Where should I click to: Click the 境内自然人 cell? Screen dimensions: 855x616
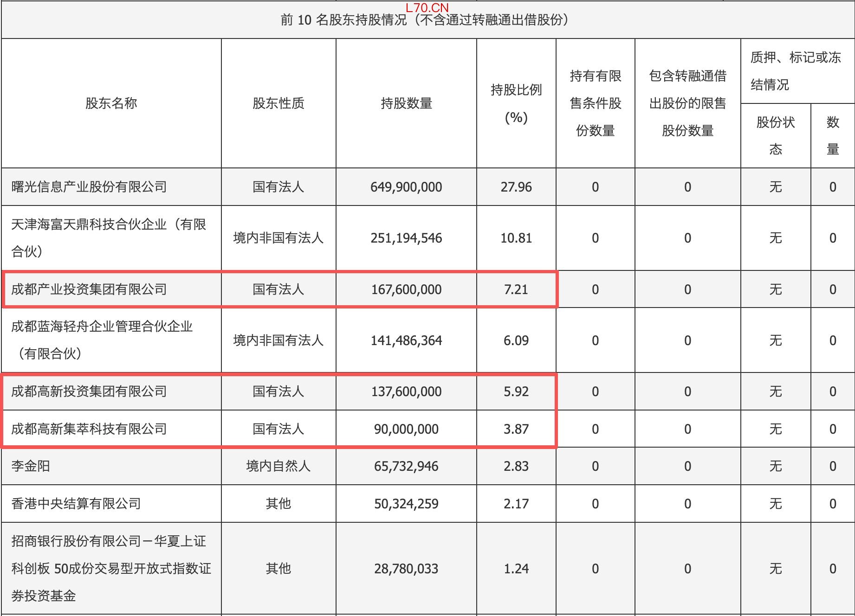point(279,466)
